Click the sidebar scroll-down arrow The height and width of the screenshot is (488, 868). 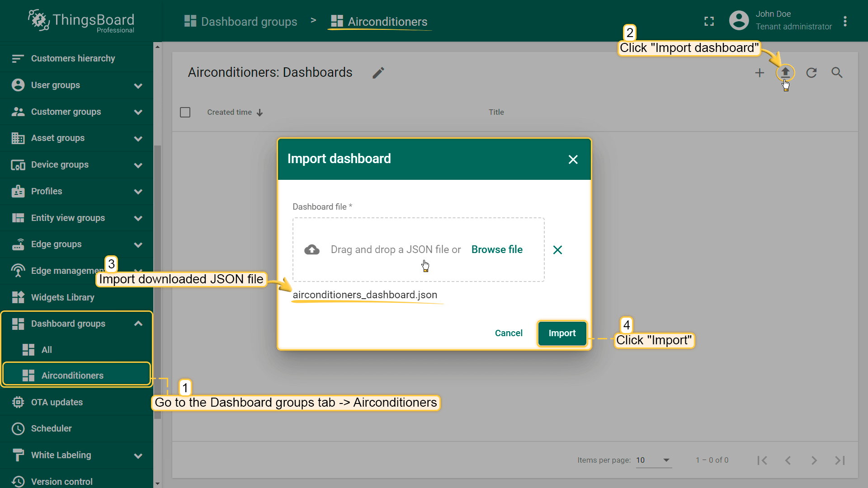[x=157, y=483]
